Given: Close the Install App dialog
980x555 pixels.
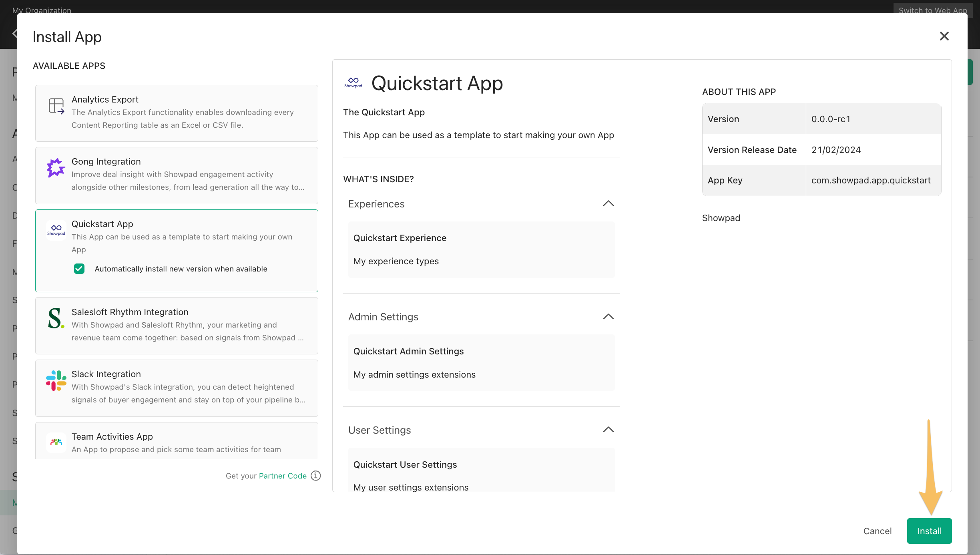Looking at the screenshot, I should click(x=944, y=36).
